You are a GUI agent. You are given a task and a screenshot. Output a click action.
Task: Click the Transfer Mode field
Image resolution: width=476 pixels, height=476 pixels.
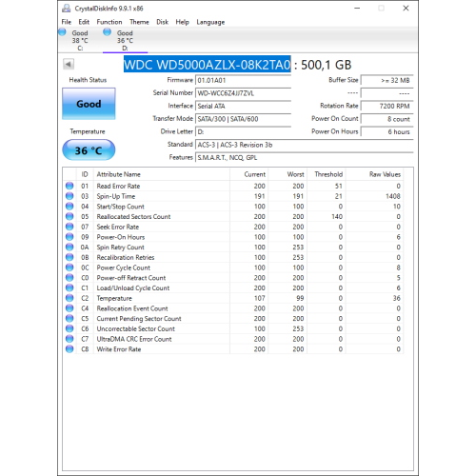243,119
